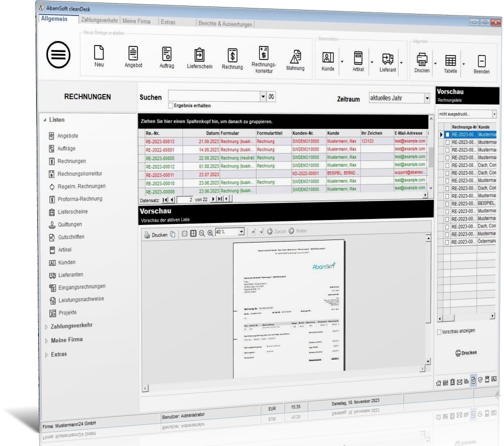Screen dimensions: 504x446
Task: Expand the Extras sidebar section
Action: 46,354
